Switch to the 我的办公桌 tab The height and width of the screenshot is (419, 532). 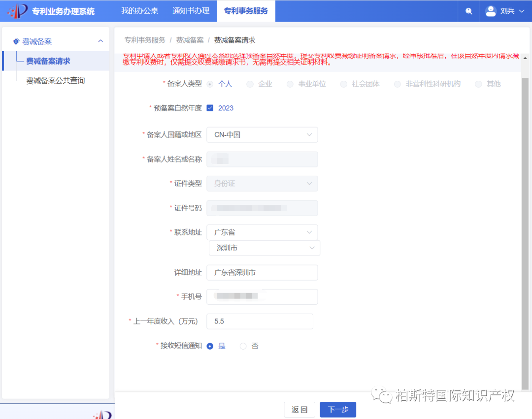(139, 11)
